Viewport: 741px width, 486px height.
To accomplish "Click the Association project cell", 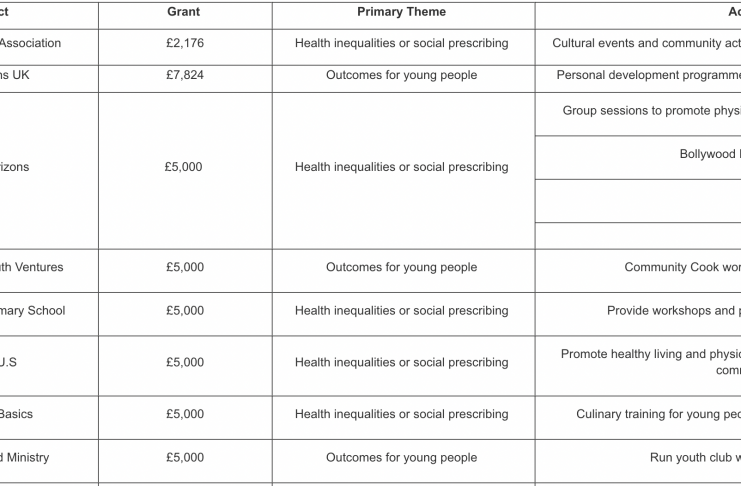I will (x=32, y=43).
